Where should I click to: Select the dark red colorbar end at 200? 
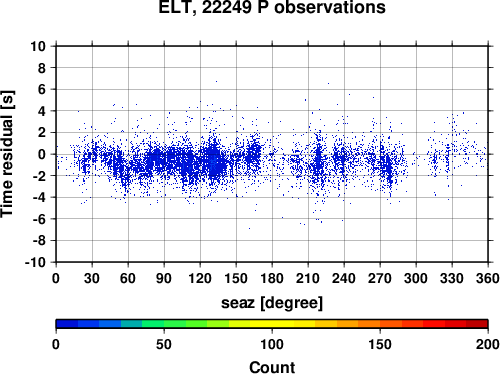pyautogui.click(x=477, y=324)
